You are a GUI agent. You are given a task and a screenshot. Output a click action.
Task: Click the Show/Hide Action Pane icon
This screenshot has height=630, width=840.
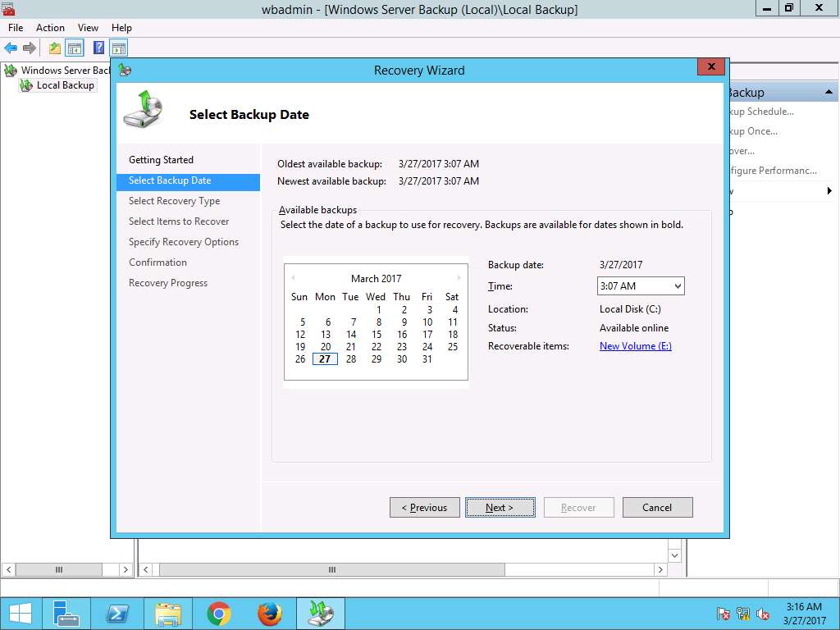[118, 48]
